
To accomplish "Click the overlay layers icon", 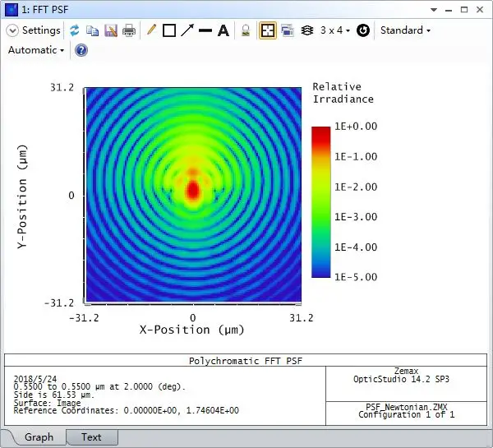I will [x=307, y=30].
